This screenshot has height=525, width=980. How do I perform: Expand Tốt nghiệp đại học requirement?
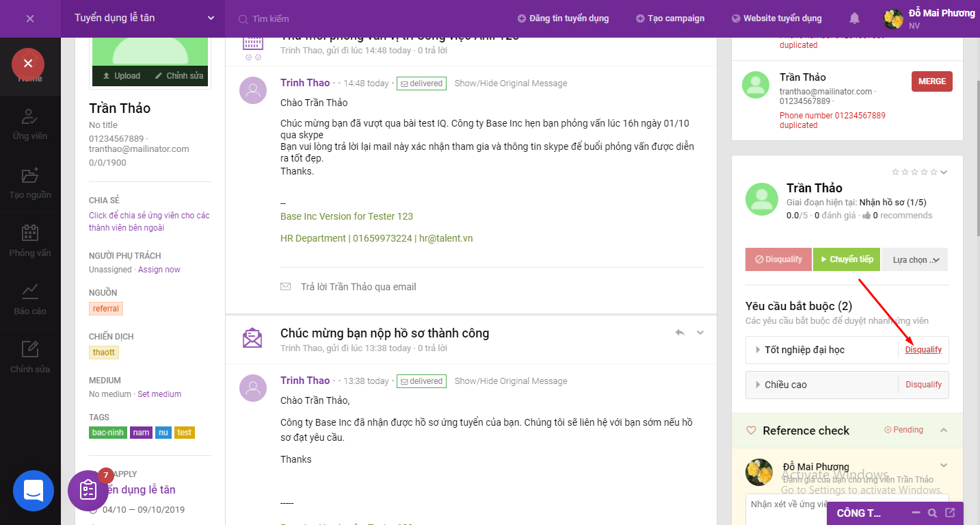click(758, 350)
